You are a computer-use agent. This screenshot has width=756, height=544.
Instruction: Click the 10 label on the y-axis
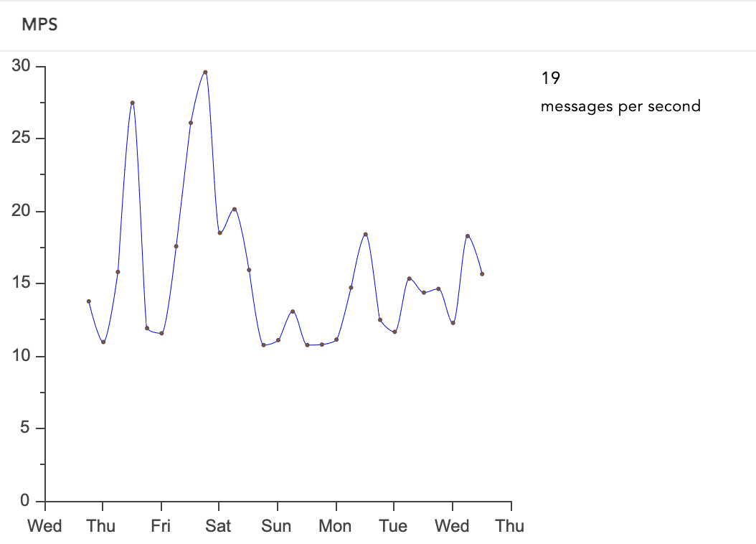(x=22, y=357)
